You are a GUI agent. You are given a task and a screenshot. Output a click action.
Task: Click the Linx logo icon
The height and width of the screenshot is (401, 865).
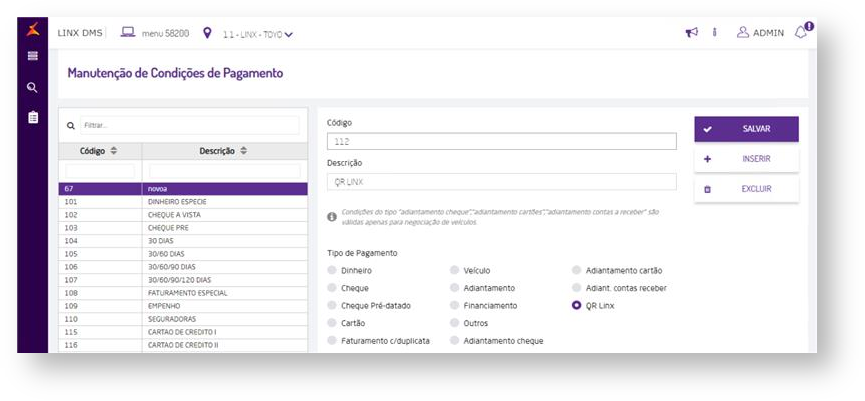(32, 27)
